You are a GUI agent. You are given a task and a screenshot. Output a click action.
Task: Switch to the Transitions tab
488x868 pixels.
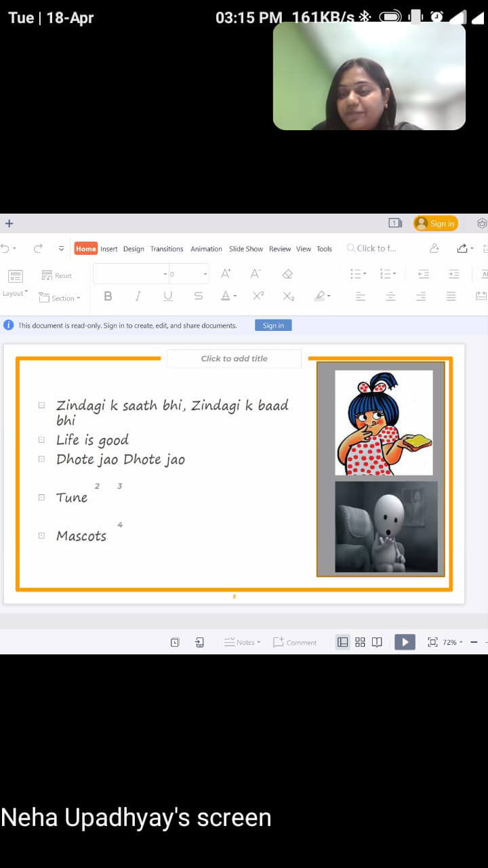[167, 249]
